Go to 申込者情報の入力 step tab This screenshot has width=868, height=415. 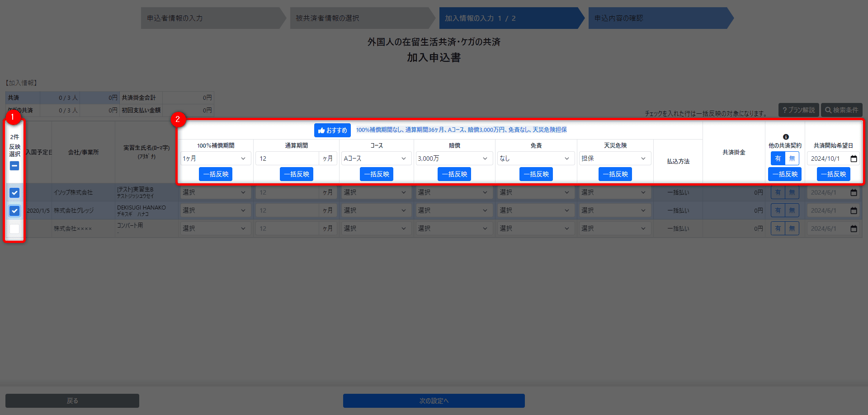210,18
